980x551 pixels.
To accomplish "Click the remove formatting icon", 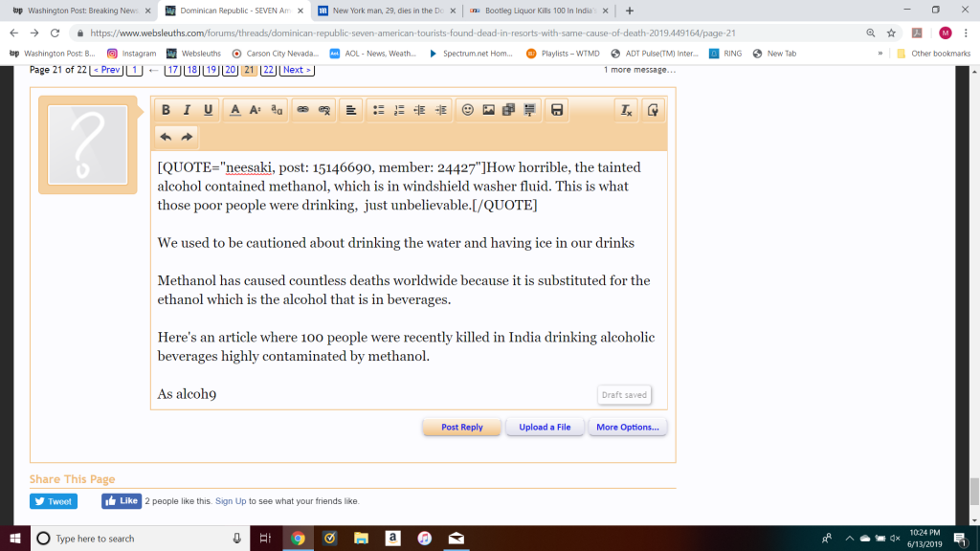I will pyautogui.click(x=627, y=110).
